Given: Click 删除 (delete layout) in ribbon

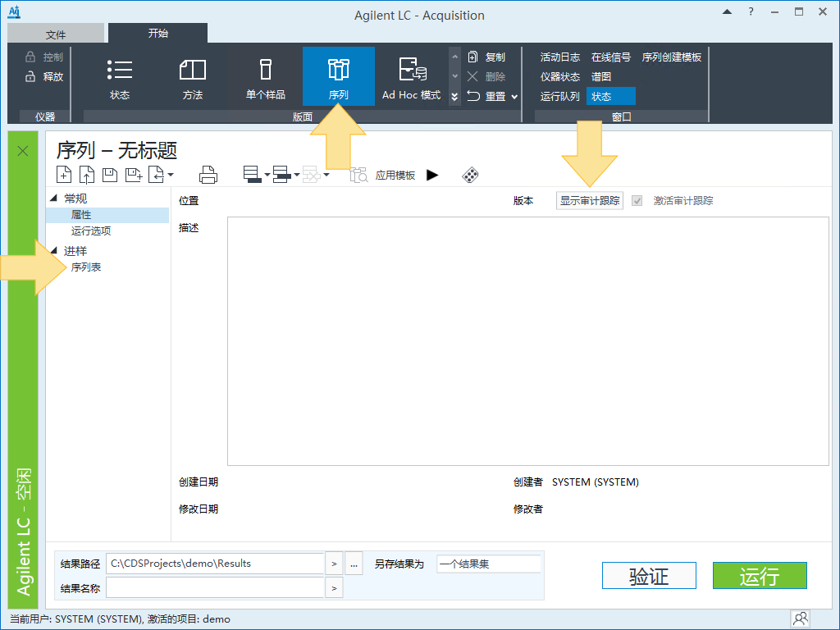Looking at the screenshot, I should tap(486, 76).
